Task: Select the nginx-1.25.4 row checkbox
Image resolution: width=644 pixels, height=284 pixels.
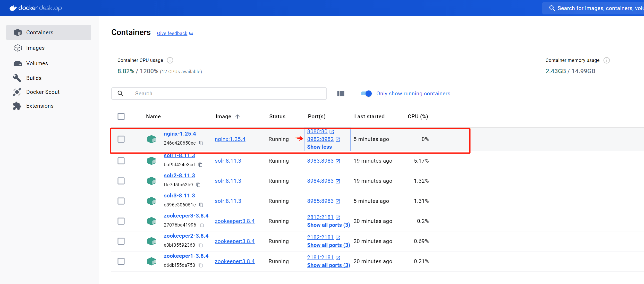Action: [121, 139]
